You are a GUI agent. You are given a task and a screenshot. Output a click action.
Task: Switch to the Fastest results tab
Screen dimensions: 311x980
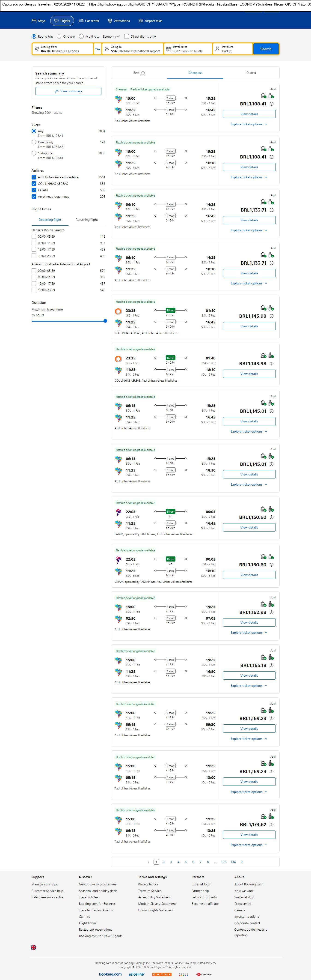251,73
